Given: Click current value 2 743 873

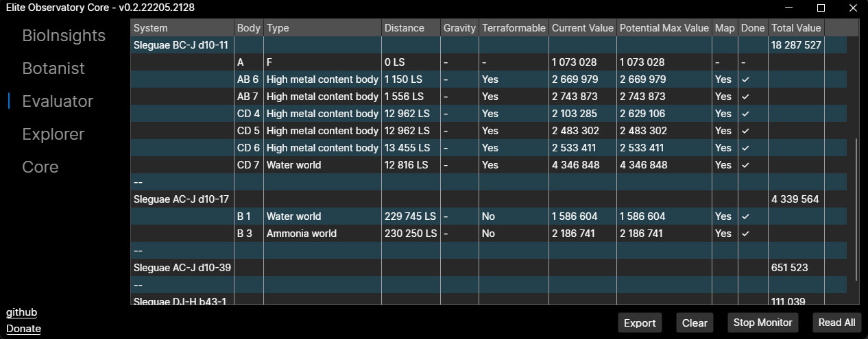Looking at the screenshot, I should [575, 97].
